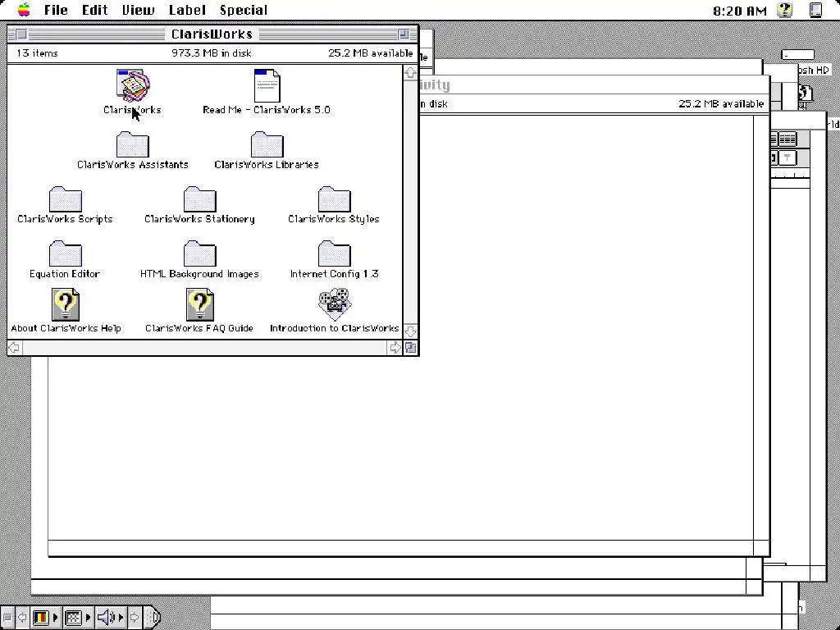Open the Apple menu
This screenshot has height=630, width=840.
pyautogui.click(x=24, y=10)
